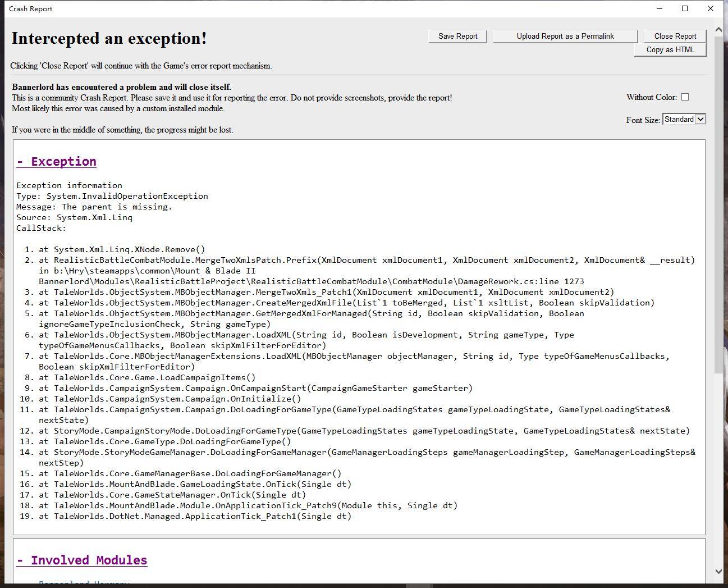The width and height of the screenshot is (728, 588).
Task: Click the 'Crash Report' window title
Action: pyautogui.click(x=31, y=9)
